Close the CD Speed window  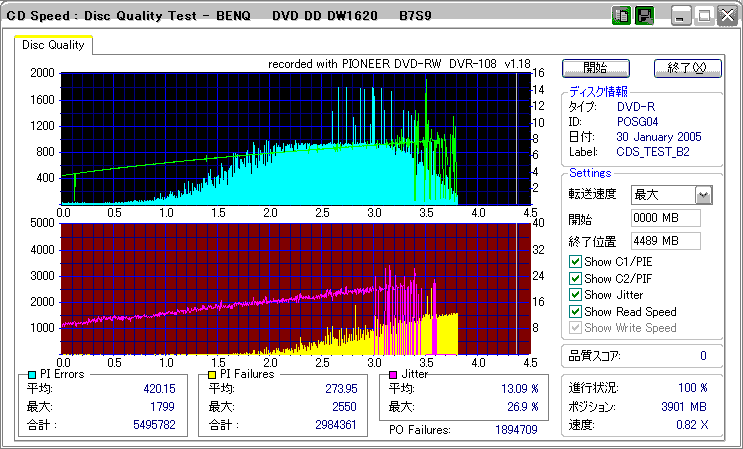[727, 16]
